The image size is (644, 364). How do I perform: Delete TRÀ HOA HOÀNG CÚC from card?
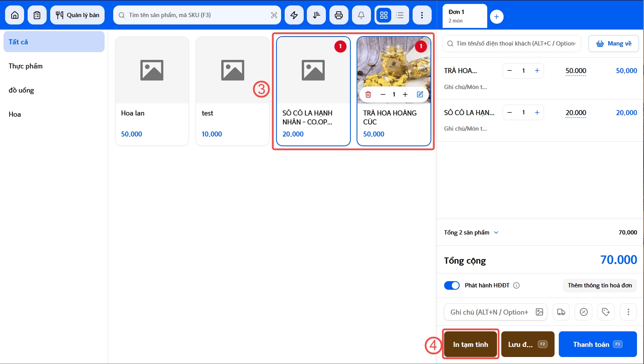(368, 94)
